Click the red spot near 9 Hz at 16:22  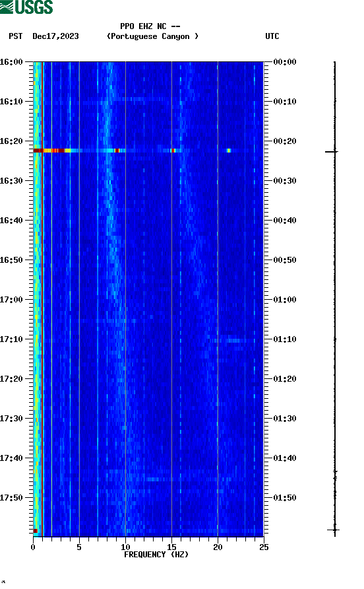[117, 151]
